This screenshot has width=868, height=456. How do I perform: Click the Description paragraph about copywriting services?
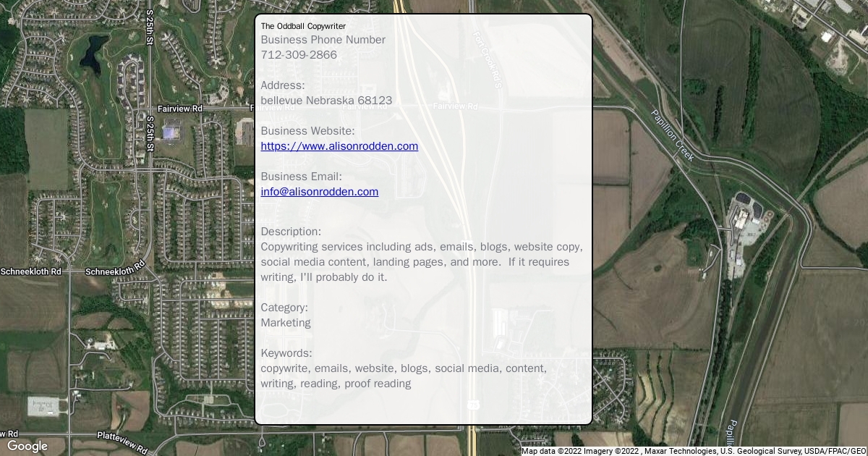click(422, 262)
